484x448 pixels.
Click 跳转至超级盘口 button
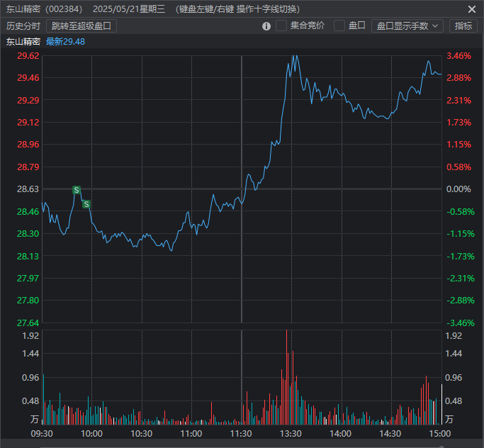81,26
